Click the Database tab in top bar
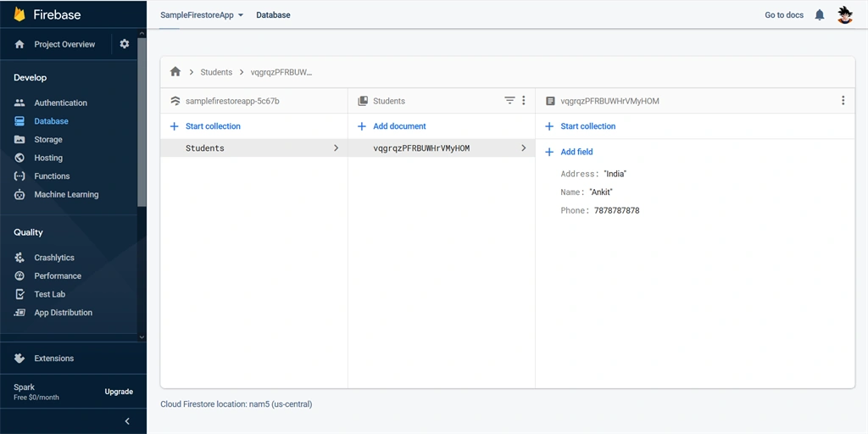The height and width of the screenshot is (434, 868). 273,15
